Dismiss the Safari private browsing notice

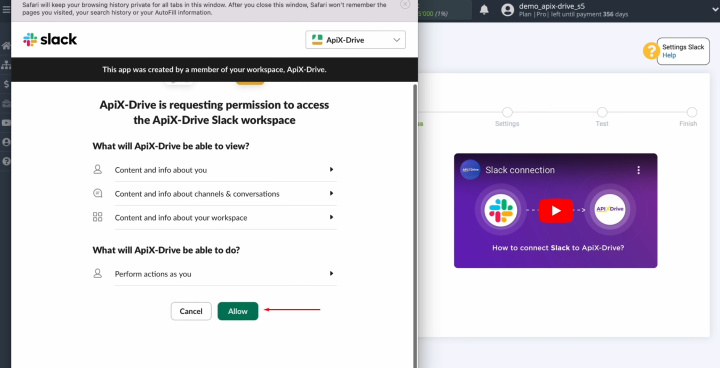point(405,4)
